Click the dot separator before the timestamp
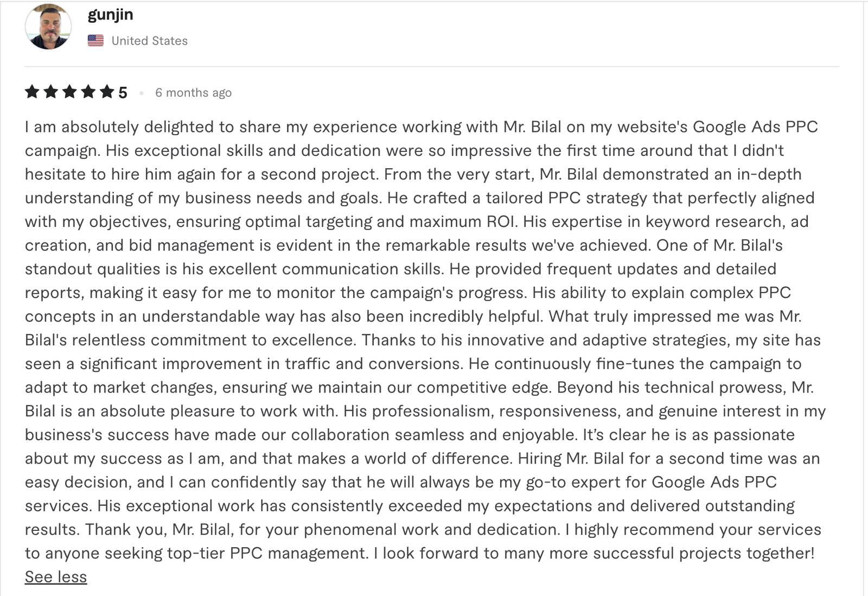This screenshot has height=596, width=868. pos(141,93)
